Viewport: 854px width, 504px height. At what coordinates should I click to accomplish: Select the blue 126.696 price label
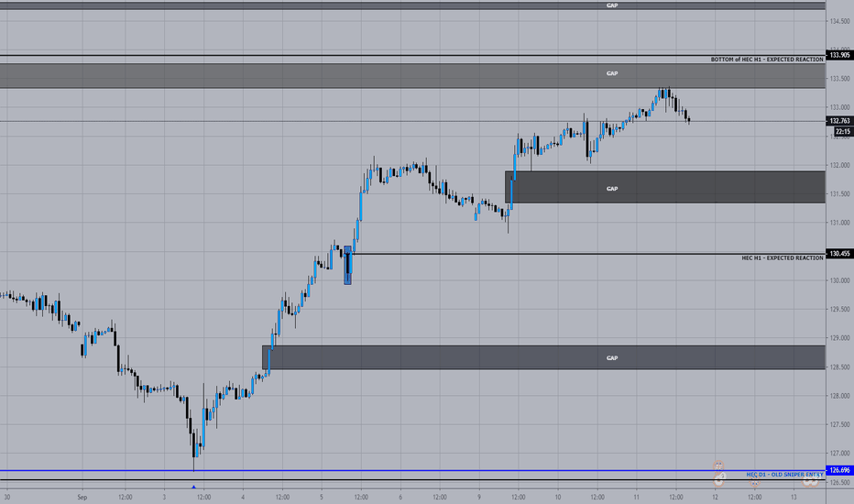pos(839,470)
